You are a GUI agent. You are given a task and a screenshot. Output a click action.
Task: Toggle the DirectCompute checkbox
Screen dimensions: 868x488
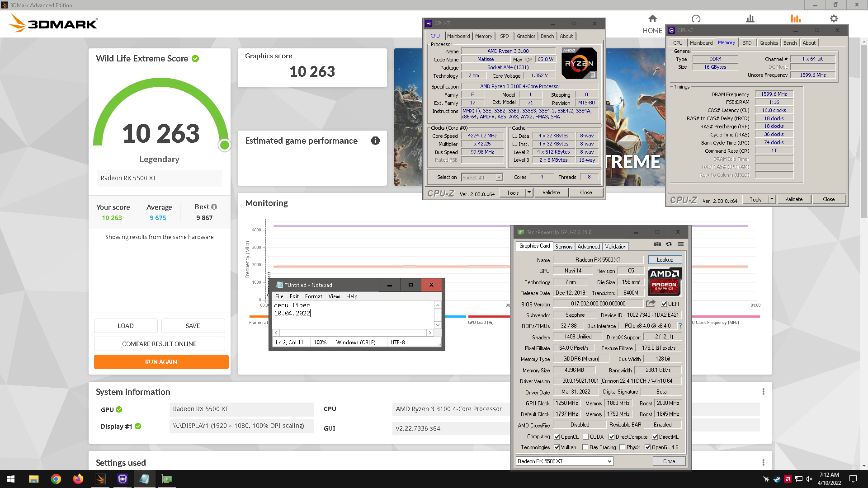click(x=611, y=437)
